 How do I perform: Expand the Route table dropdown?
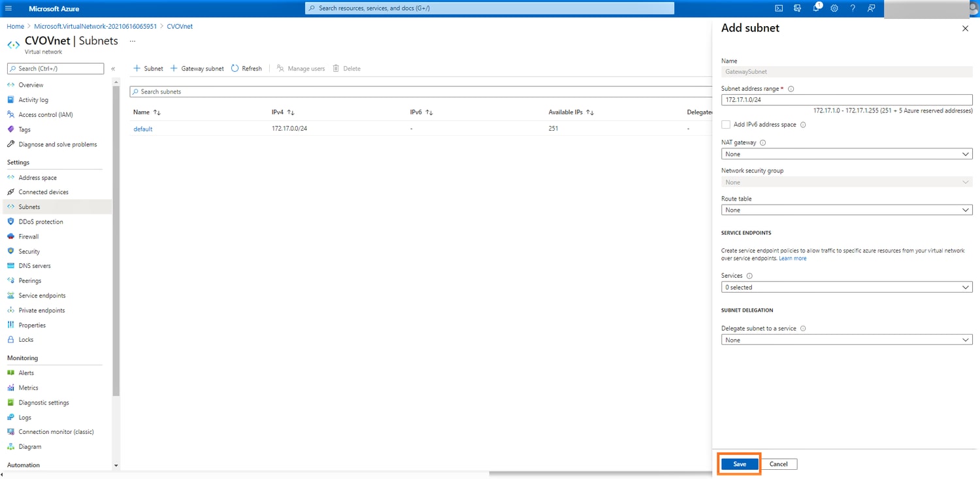point(846,210)
